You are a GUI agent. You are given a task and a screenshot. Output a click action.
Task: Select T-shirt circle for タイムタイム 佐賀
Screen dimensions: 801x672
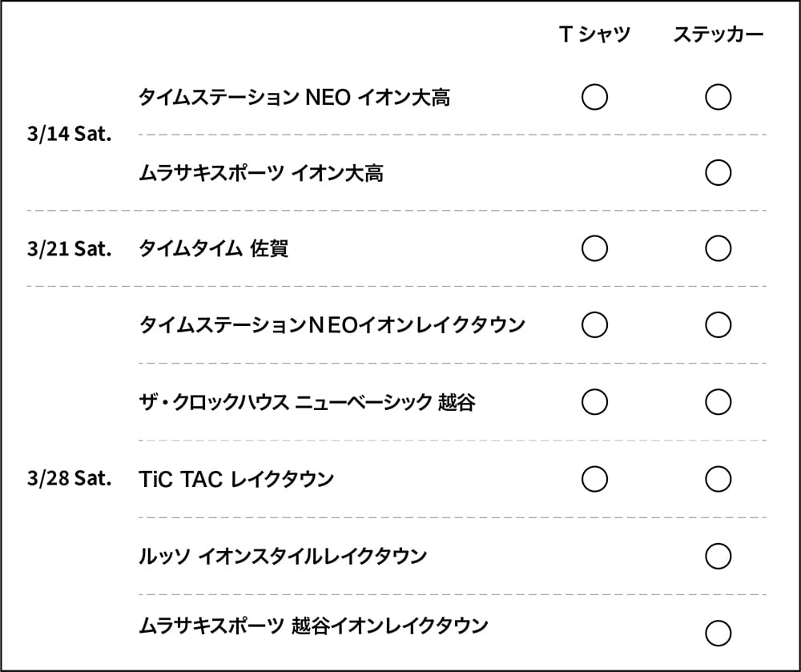coord(594,248)
